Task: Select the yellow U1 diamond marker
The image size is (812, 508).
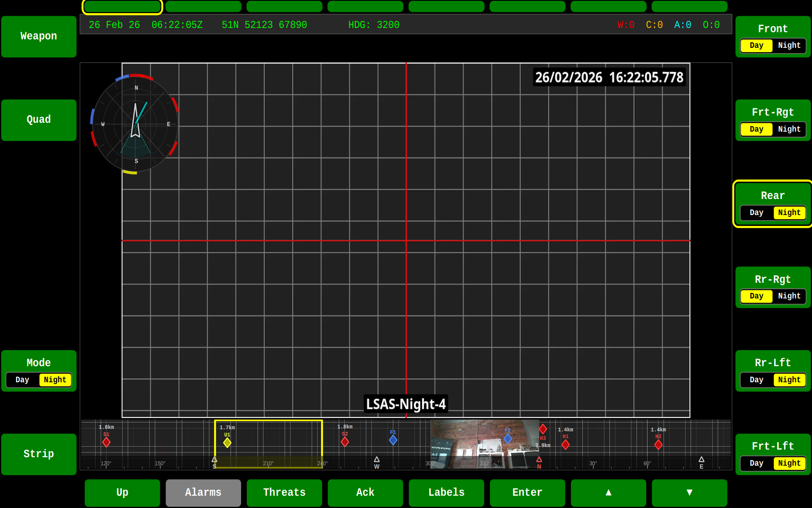Action: [227, 443]
